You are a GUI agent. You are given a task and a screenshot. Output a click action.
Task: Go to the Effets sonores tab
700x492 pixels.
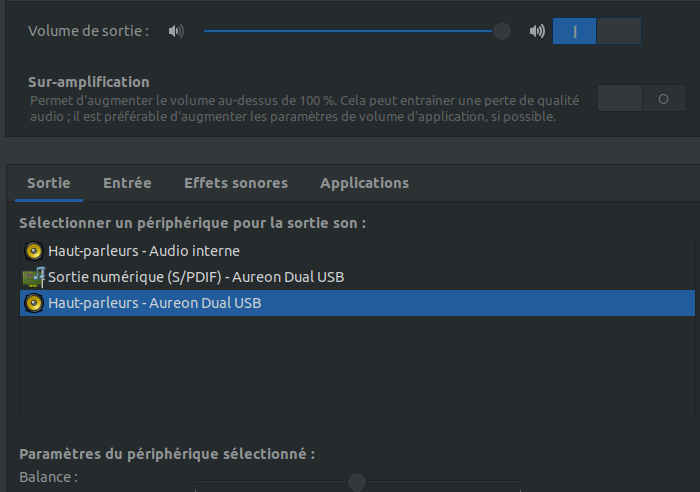(236, 183)
